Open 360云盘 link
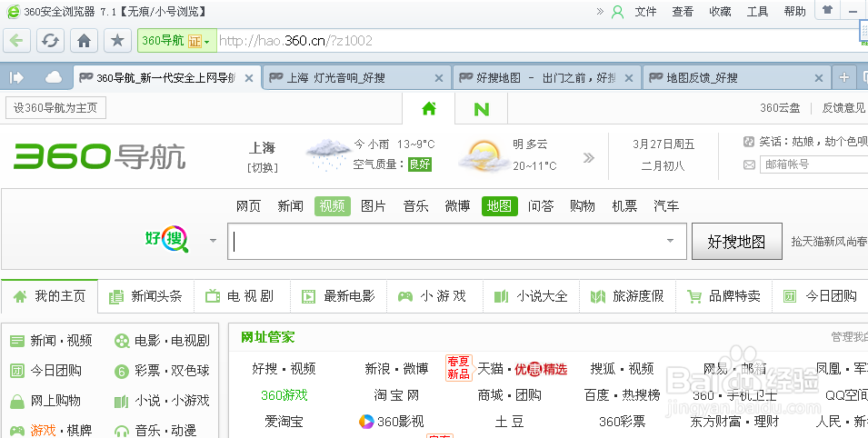This screenshot has height=438, width=868. pos(780,108)
